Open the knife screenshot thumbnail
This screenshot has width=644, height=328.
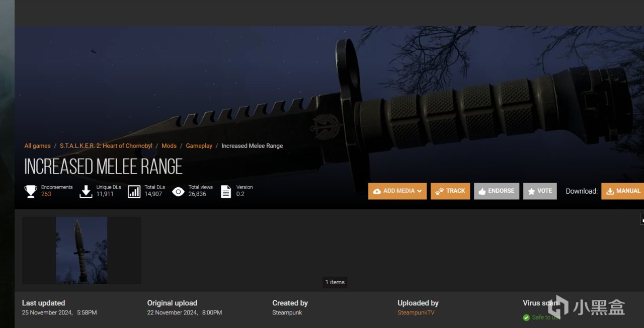pos(82,251)
